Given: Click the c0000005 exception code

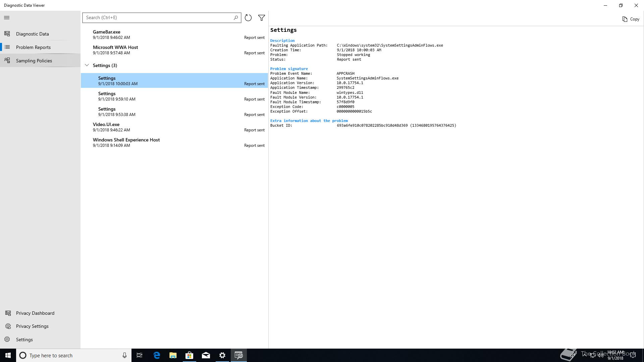Looking at the screenshot, I should [345, 107].
